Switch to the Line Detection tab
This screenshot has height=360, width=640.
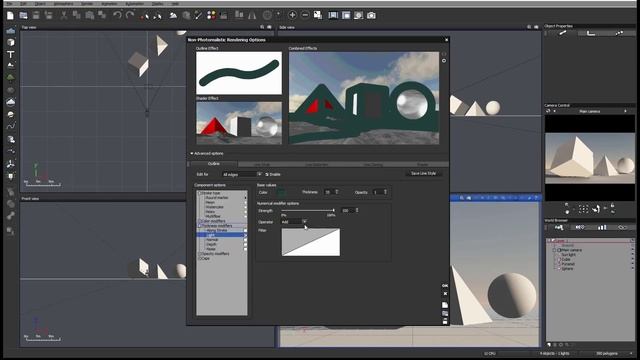pyautogui.click(x=317, y=164)
